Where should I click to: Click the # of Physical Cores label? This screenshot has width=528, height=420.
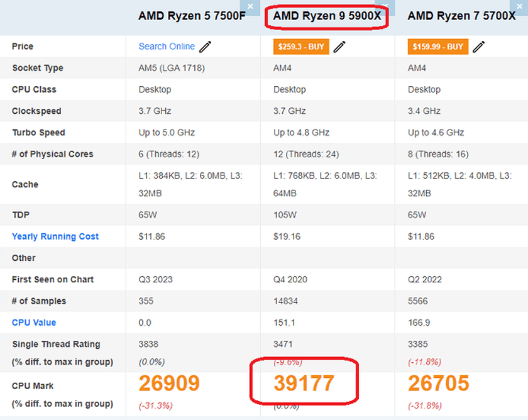53,154
